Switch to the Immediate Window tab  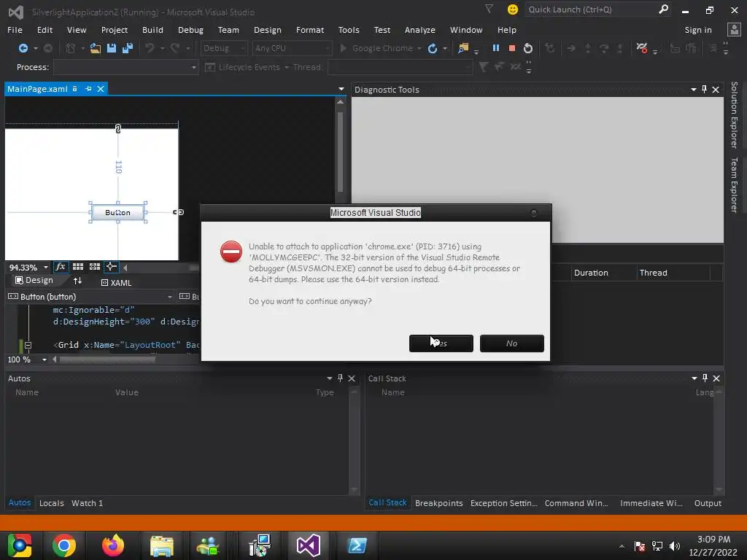pyautogui.click(x=651, y=503)
